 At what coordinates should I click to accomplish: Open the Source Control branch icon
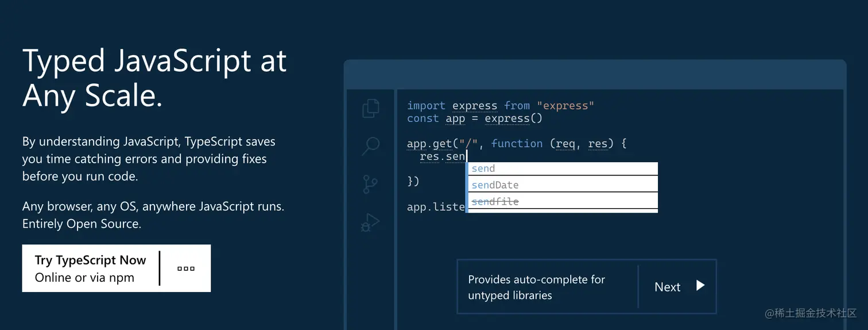point(370,185)
